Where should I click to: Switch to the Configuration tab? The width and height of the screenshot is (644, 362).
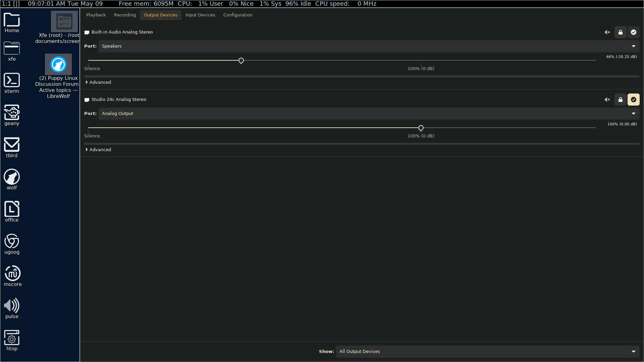tap(238, 15)
